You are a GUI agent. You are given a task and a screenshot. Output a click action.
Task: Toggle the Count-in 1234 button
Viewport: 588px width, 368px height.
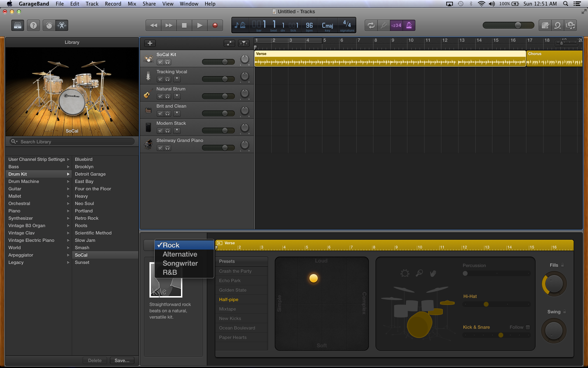(x=396, y=25)
